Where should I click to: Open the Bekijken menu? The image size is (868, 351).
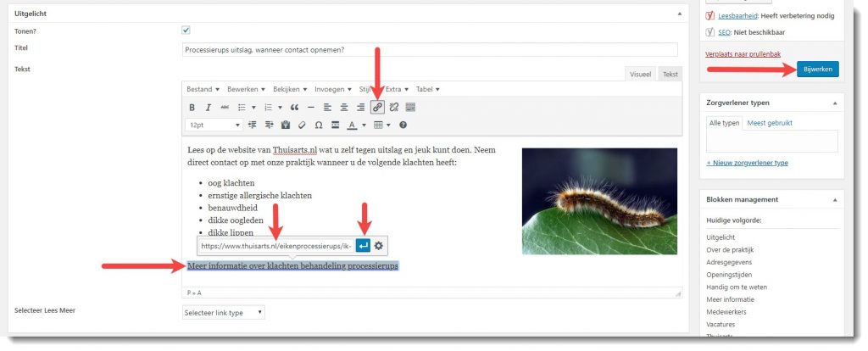(x=291, y=89)
